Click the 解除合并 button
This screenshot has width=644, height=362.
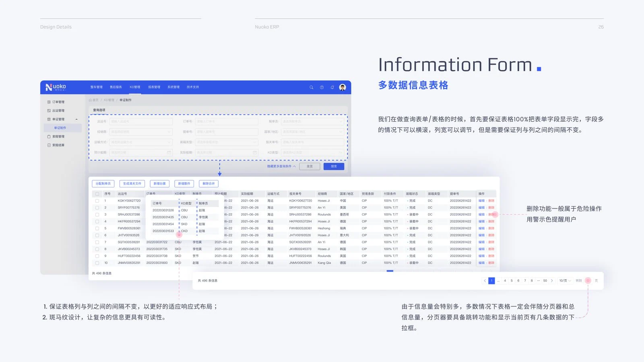pyautogui.click(x=208, y=183)
